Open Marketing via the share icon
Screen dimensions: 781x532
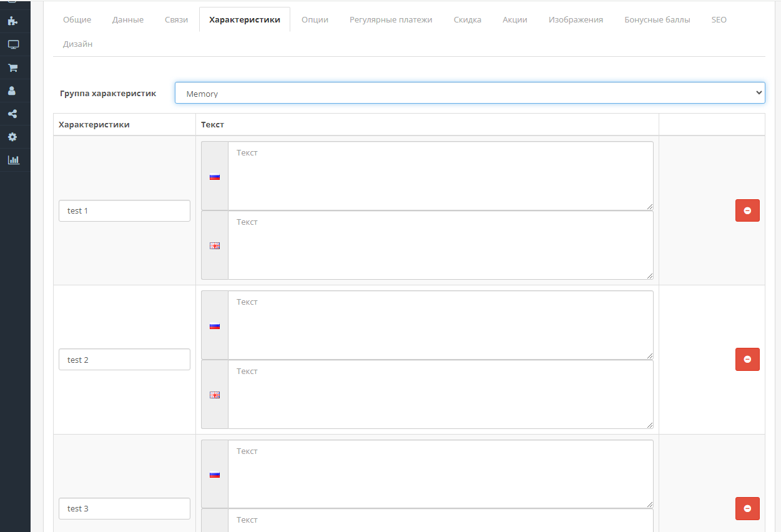point(13,114)
